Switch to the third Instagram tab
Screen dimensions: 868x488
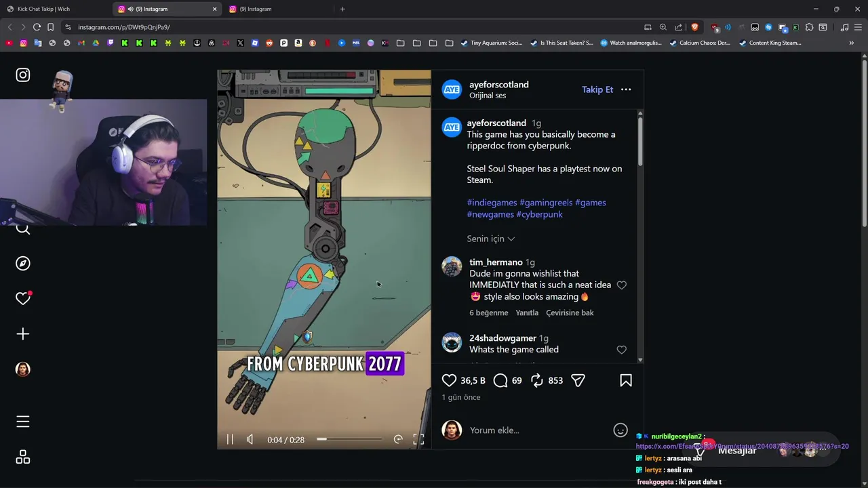pos(279,9)
